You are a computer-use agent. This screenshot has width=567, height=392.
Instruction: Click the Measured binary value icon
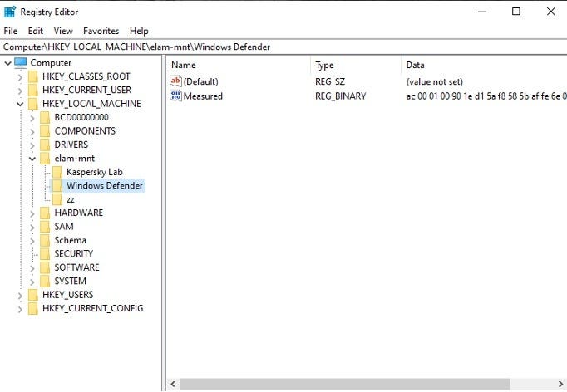pyautogui.click(x=175, y=96)
